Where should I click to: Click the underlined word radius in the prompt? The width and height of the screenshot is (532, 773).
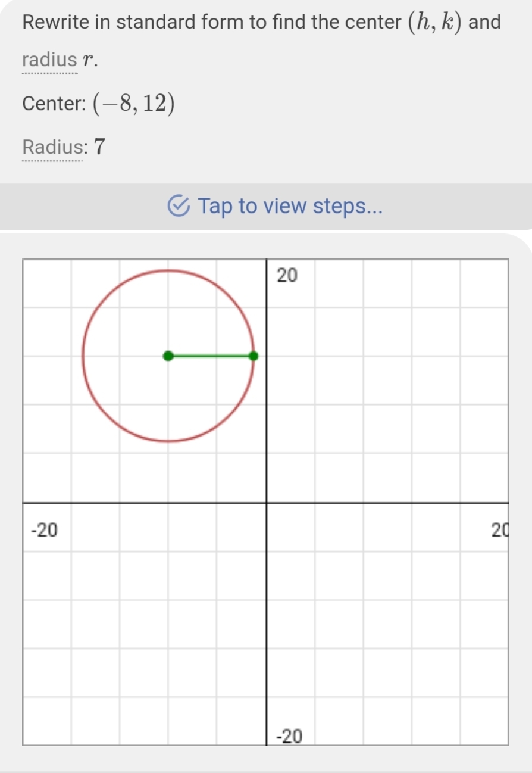[x=49, y=60]
